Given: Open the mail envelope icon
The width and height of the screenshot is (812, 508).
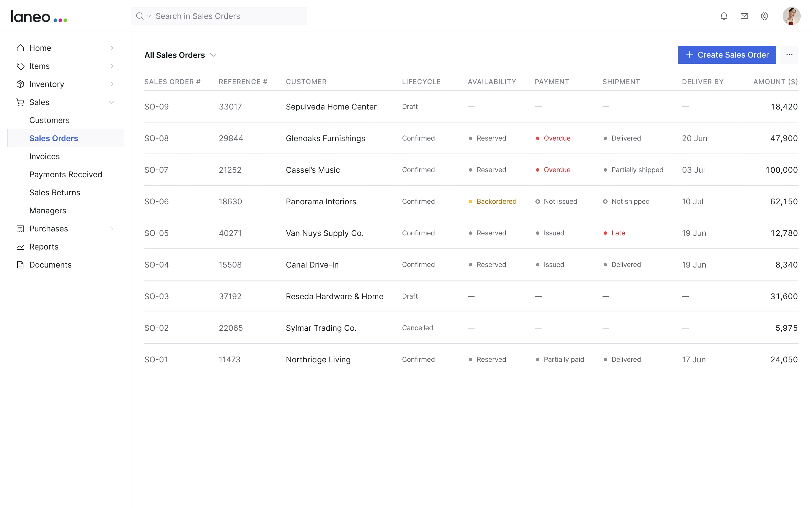Looking at the screenshot, I should (x=744, y=16).
